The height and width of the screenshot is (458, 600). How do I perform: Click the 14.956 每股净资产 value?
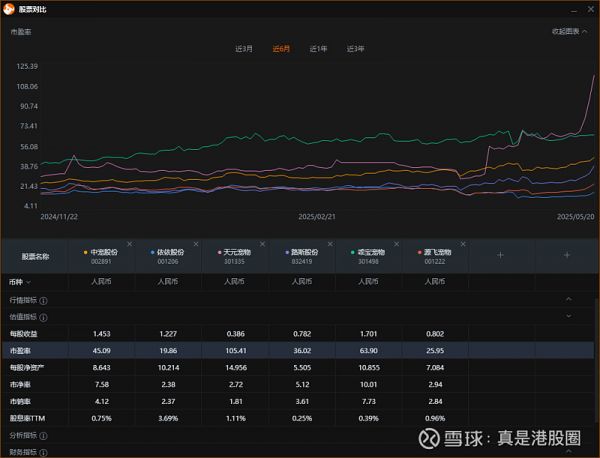pyautogui.click(x=236, y=368)
